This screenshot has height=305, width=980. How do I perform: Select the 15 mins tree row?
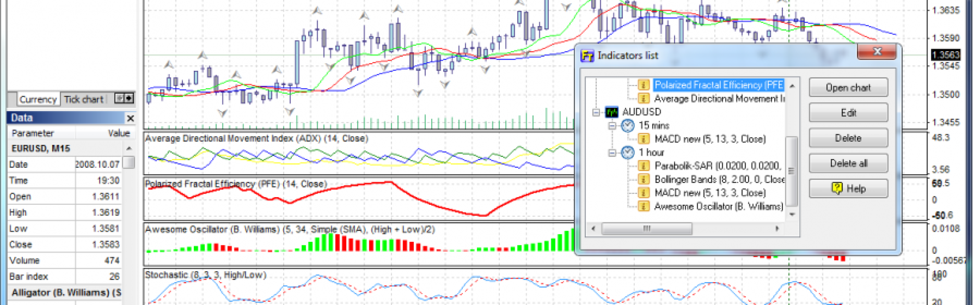coord(654,125)
